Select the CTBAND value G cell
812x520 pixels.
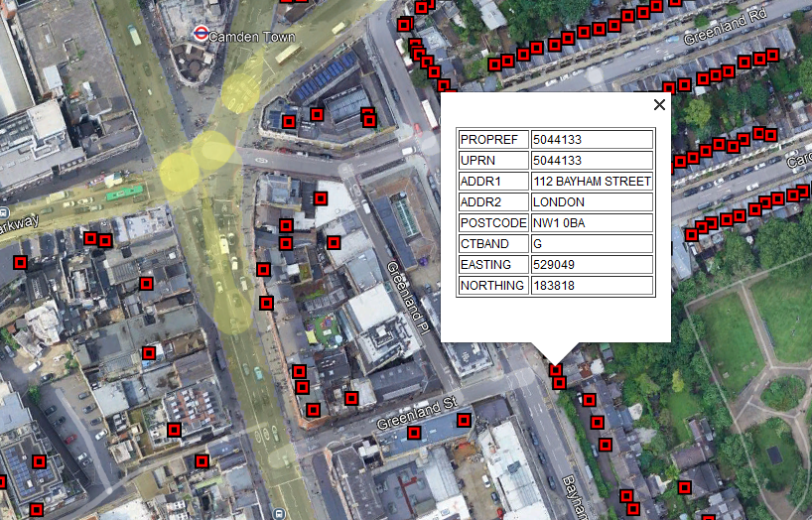pos(591,244)
